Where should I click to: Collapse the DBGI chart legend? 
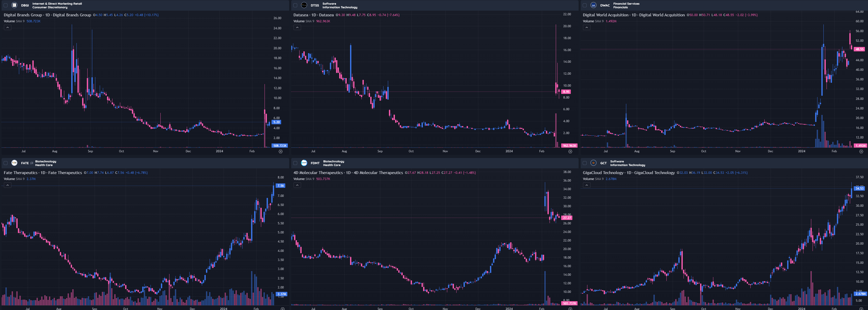(8, 27)
